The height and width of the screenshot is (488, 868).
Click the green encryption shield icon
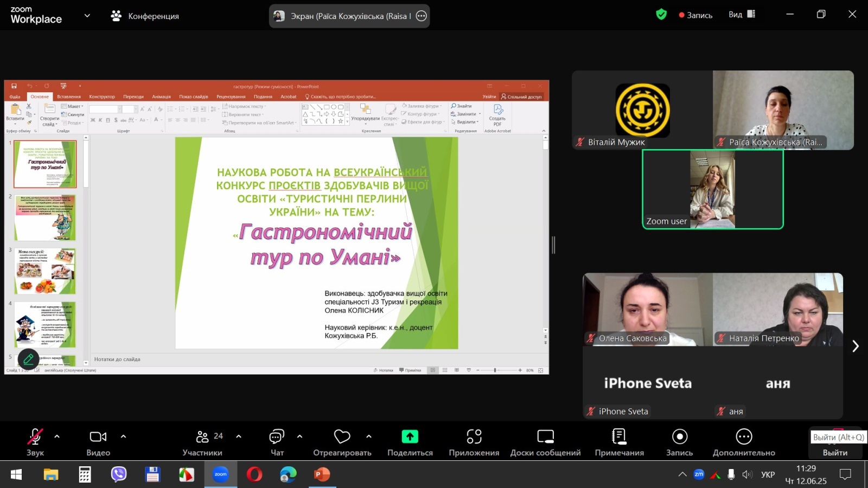point(661,15)
